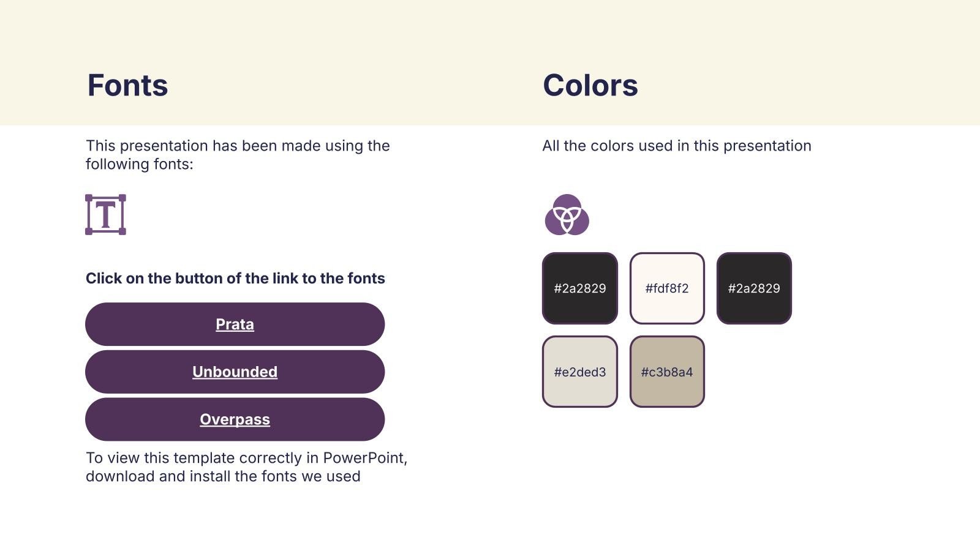Select the #fdf8f2 color swatch
Image resolution: width=980 pixels, height=551 pixels.
[x=667, y=288]
